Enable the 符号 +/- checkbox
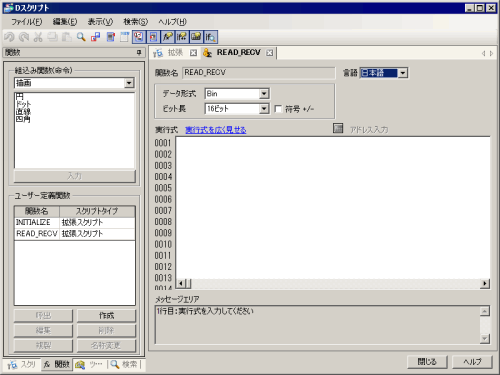500x375 pixels. tap(278, 109)
